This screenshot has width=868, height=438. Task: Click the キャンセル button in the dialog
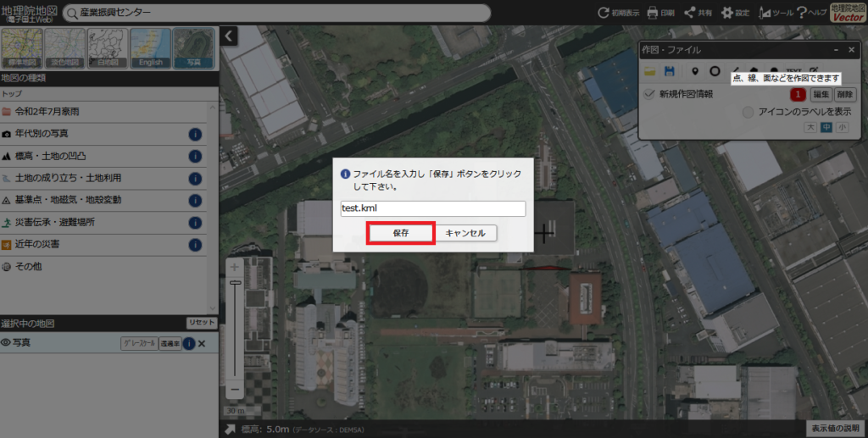click(x=465, y=233)
